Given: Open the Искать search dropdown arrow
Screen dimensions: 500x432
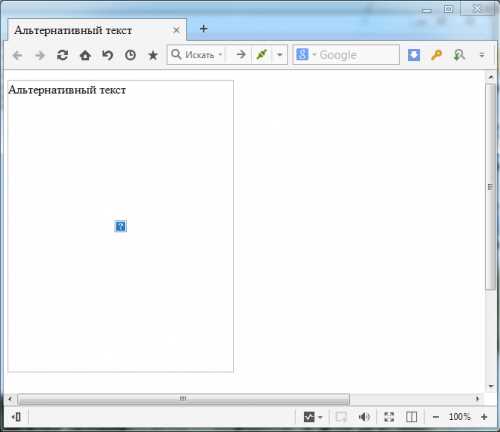Looking at the screenshot, I should pyautogui.click(x=220, y=55).
